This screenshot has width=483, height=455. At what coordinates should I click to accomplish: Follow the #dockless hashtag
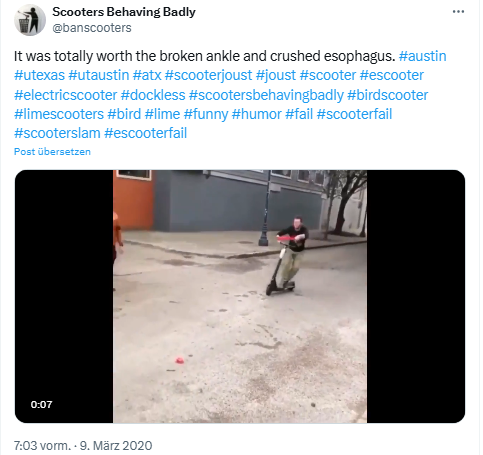[153, 95]
